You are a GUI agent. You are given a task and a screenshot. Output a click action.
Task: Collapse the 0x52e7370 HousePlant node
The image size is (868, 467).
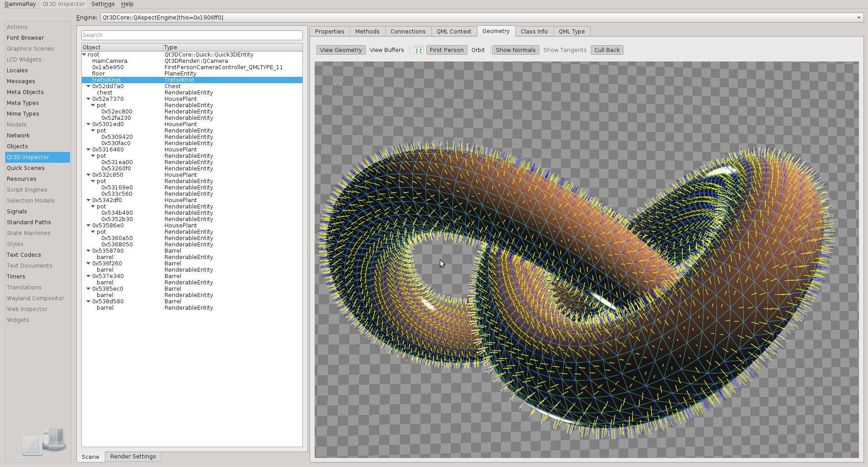(x=89, y=99)
